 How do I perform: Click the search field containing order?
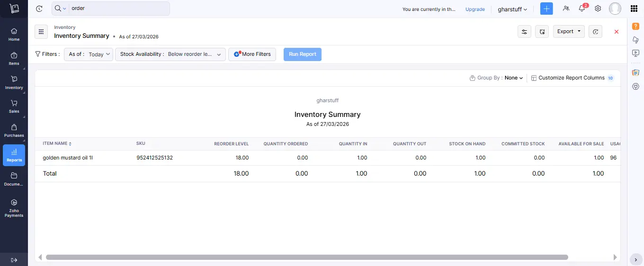point(119,9)
